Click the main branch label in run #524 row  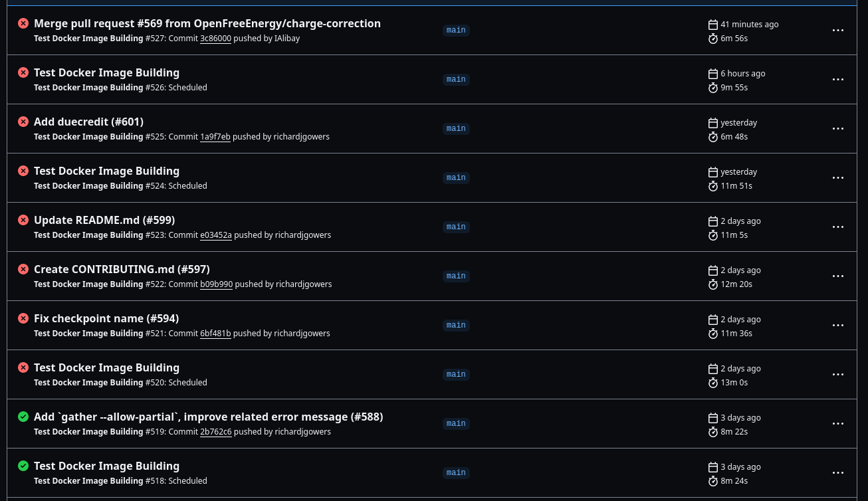(456, 178)
